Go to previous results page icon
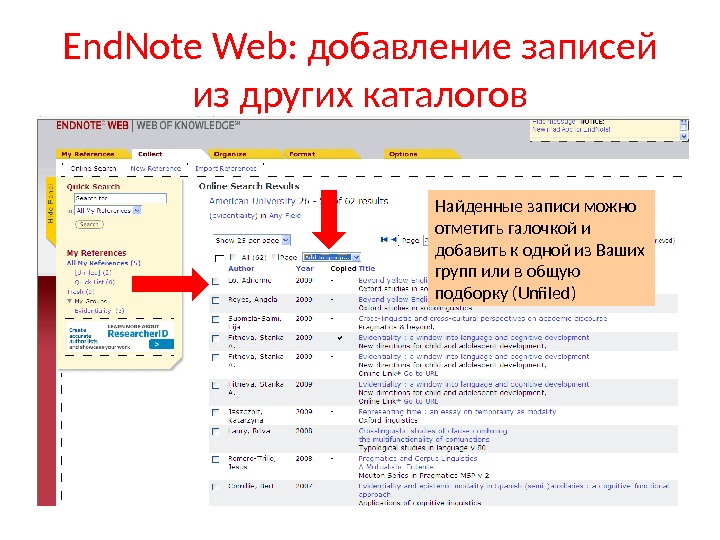 (395, 239)
